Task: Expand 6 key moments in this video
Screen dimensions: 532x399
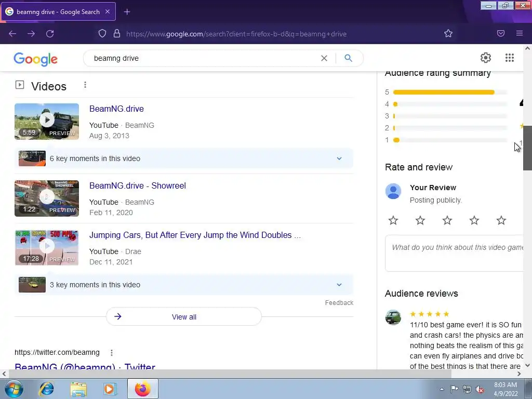Action: click(x=184, y=158)
